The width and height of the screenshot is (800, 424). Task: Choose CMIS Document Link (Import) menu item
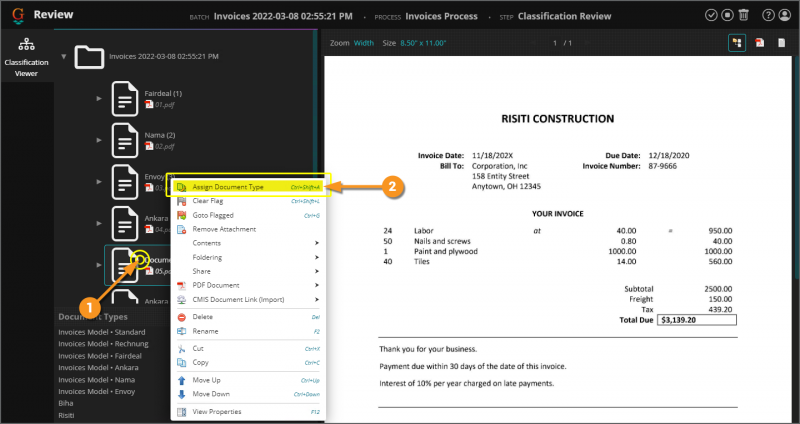249,300
